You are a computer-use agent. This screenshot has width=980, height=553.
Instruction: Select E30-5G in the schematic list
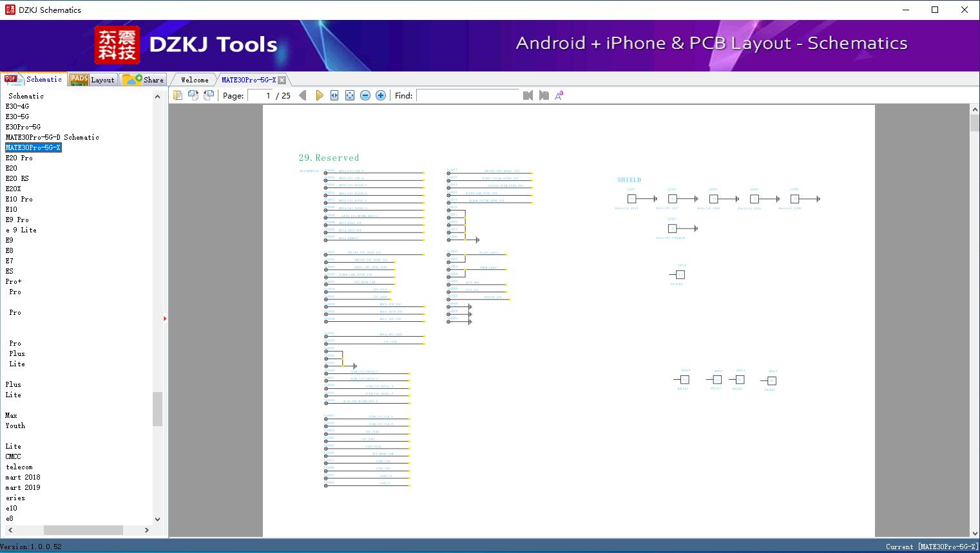(17, 117)
